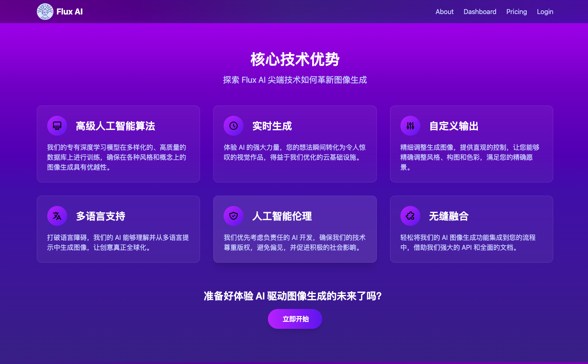Click the clock icon beside 实时生成
The height and width of the screenshot is (364, 588).
[x=234, y=126]
